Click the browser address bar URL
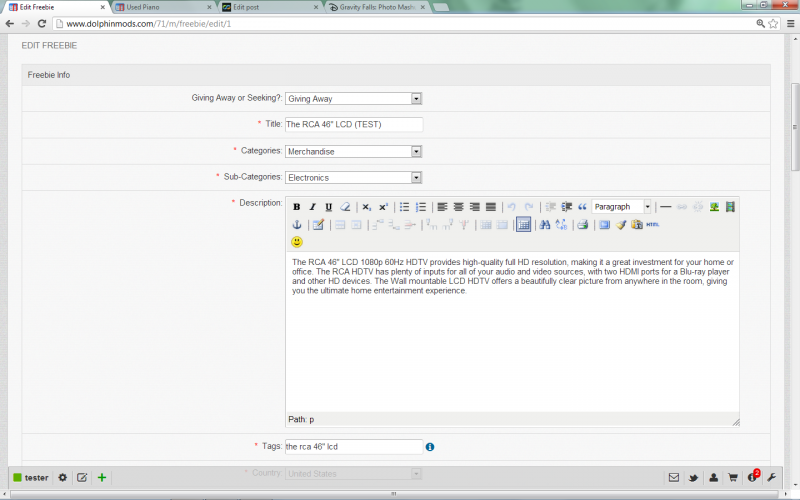 point(148,23)
